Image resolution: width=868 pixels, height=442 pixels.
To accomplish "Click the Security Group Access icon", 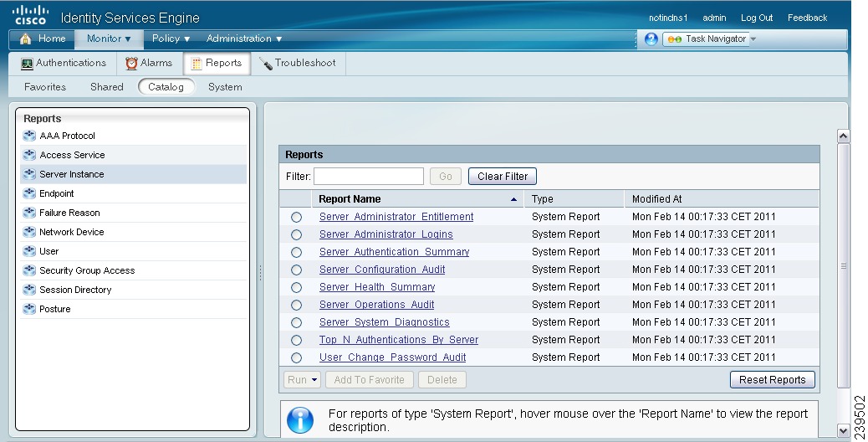I will [29, 270].
